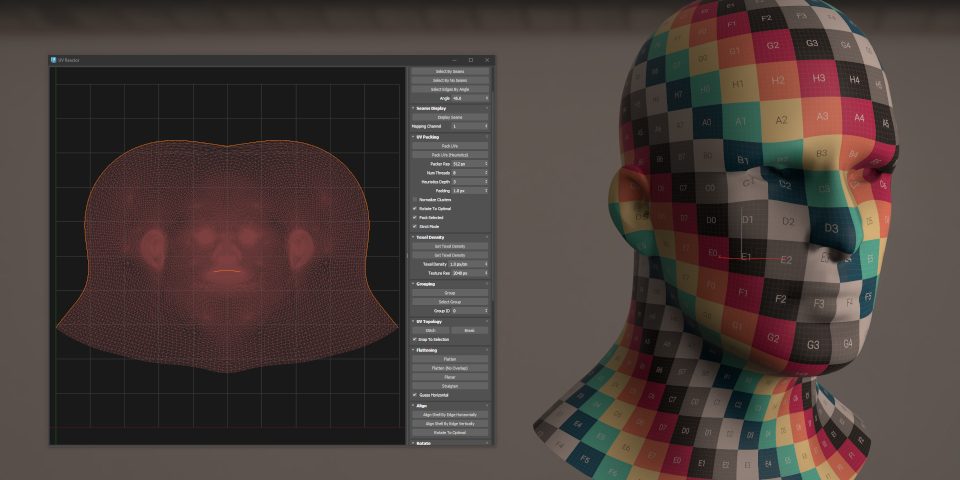The width and height of the screenshot is (960, 480).
Task: Uncheck the Pack Selected option
Action: [415, 217]
